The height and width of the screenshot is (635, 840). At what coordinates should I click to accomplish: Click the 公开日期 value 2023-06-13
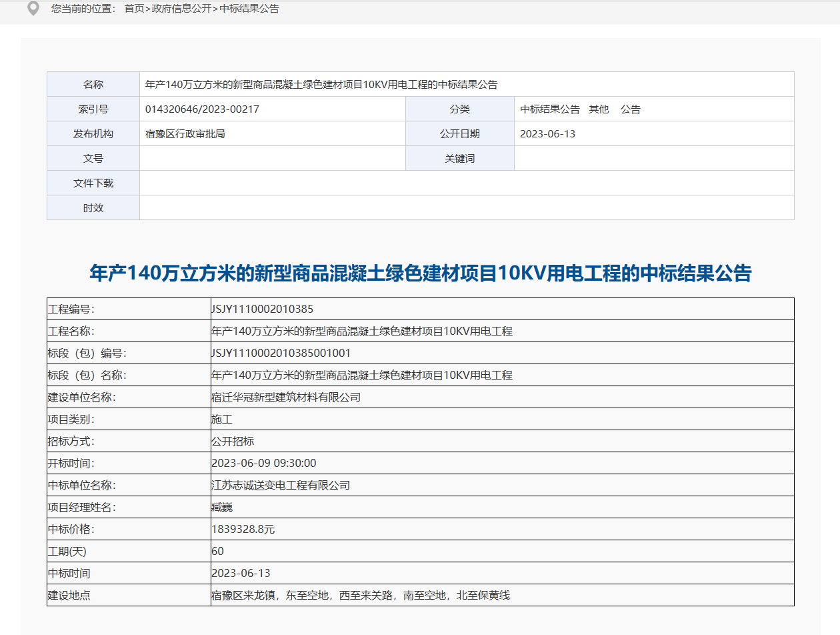(x=547, y=134)
